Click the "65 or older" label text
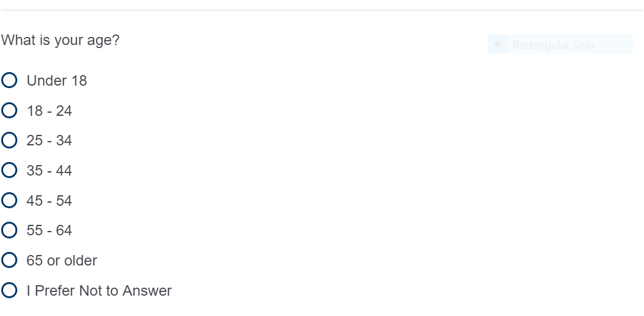 62,261
